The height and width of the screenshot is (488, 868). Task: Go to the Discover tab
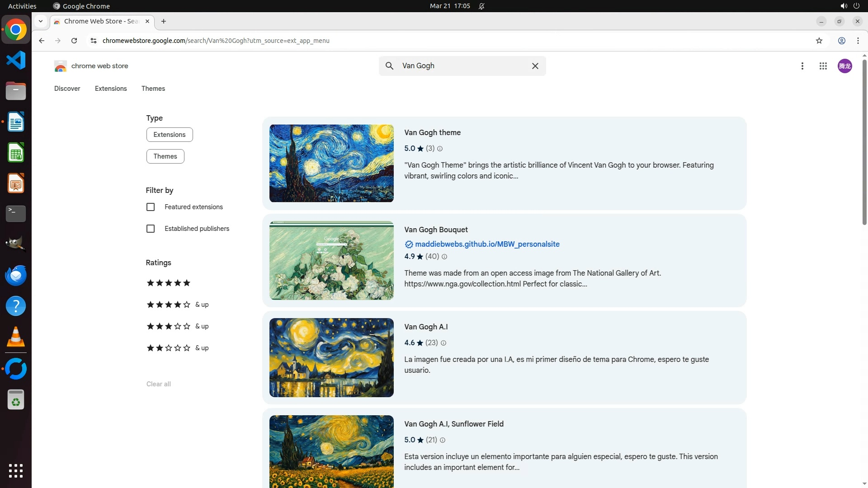click(67, 89)
